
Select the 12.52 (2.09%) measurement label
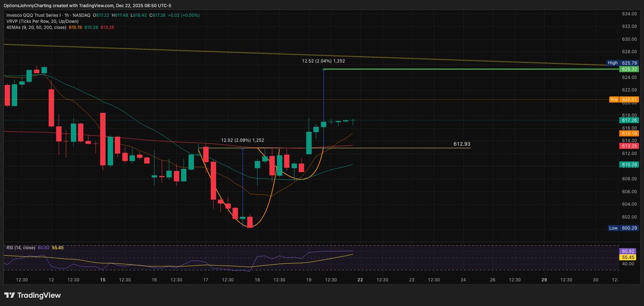point(242,140)
